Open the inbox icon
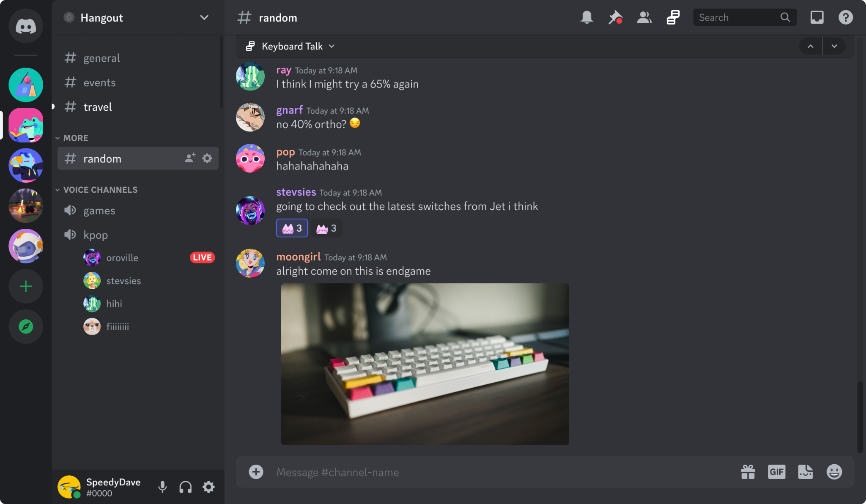This screenshot has width=866, height=504. point(817,17)
